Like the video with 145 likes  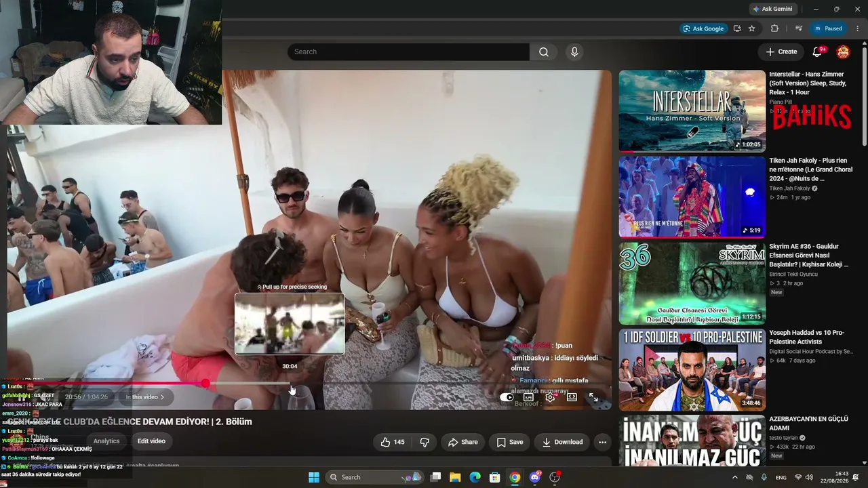(393, 442)
